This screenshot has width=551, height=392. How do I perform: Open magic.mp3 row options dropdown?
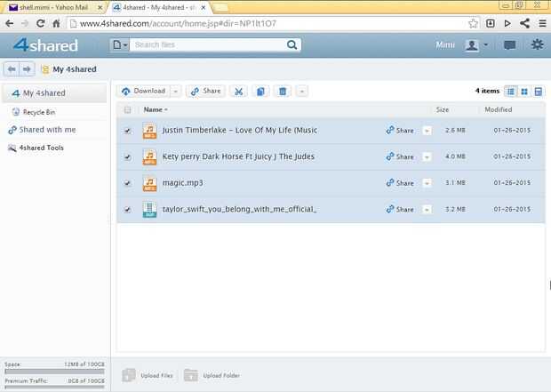click(427, 183)
